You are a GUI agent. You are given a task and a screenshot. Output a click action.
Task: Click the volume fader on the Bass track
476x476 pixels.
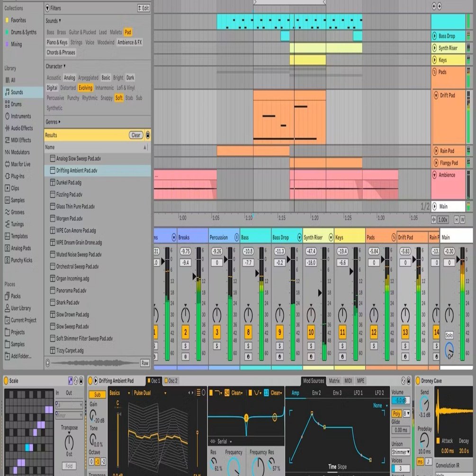click(257, 272)
